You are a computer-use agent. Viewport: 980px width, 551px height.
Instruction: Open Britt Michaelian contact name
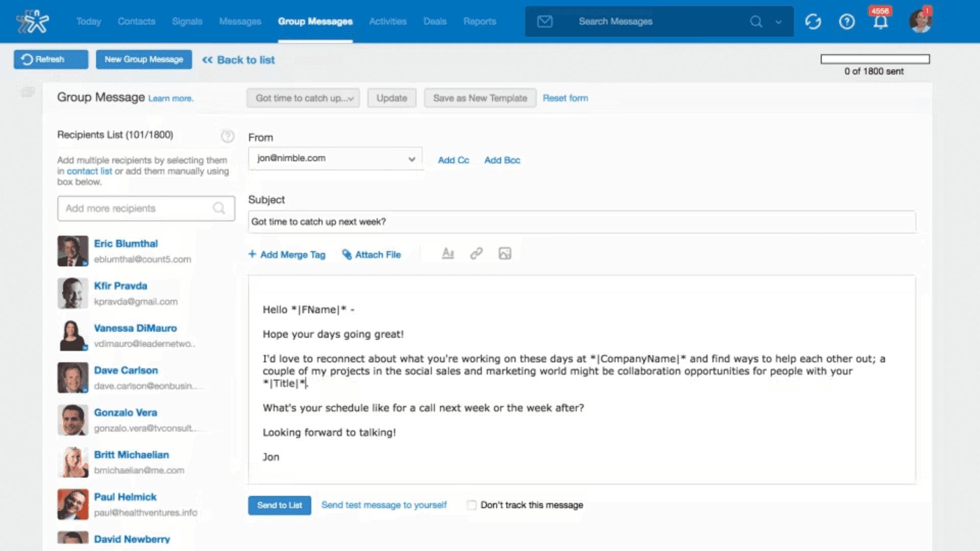coord(131,455)
